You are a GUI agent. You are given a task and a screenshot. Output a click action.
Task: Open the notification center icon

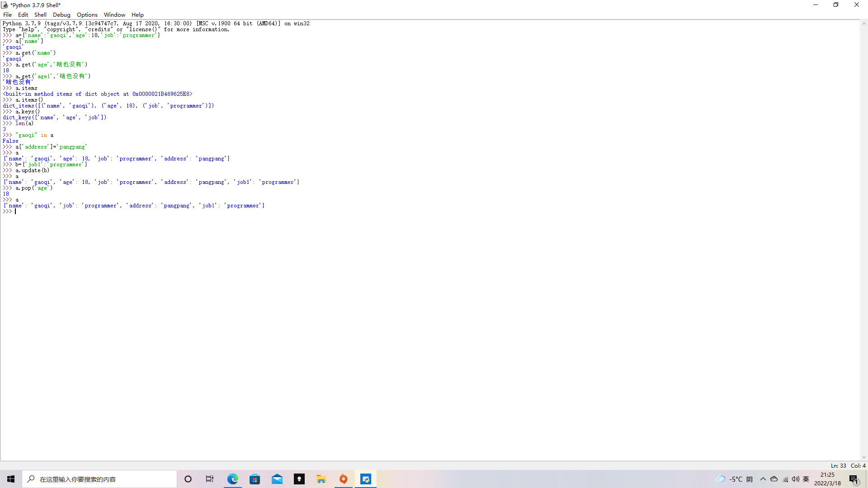tap(853, 479)
